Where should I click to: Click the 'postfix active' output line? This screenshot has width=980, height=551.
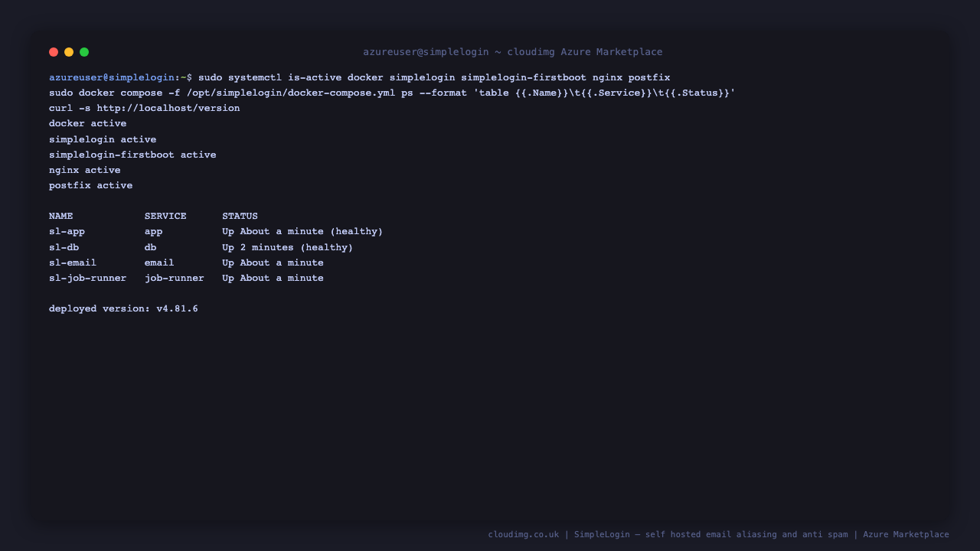point(91,185)
